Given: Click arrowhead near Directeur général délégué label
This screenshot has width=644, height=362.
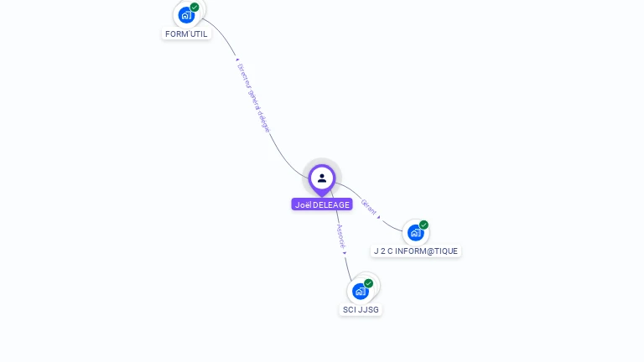Looking at the screenshot, I should (237, 59).
